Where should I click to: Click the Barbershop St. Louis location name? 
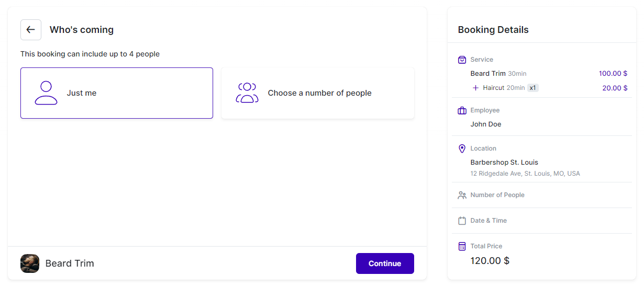(x=504, y=163)
